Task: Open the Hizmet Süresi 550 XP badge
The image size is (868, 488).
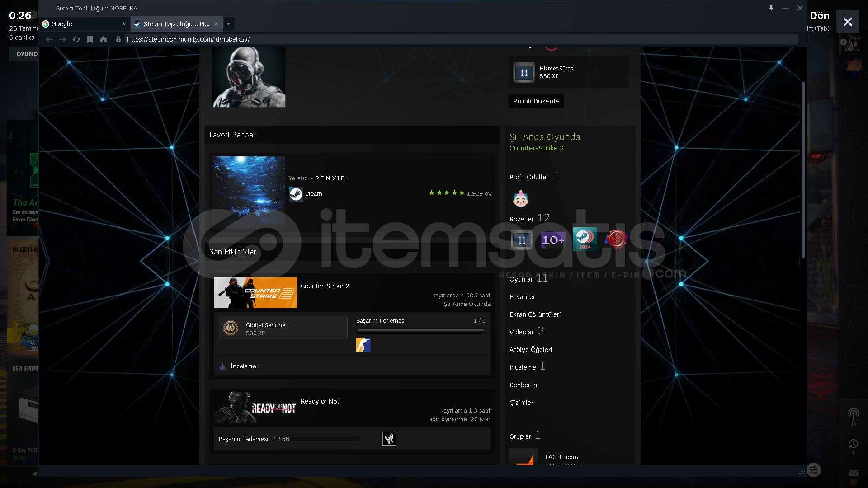Action: tap(568, 72)
